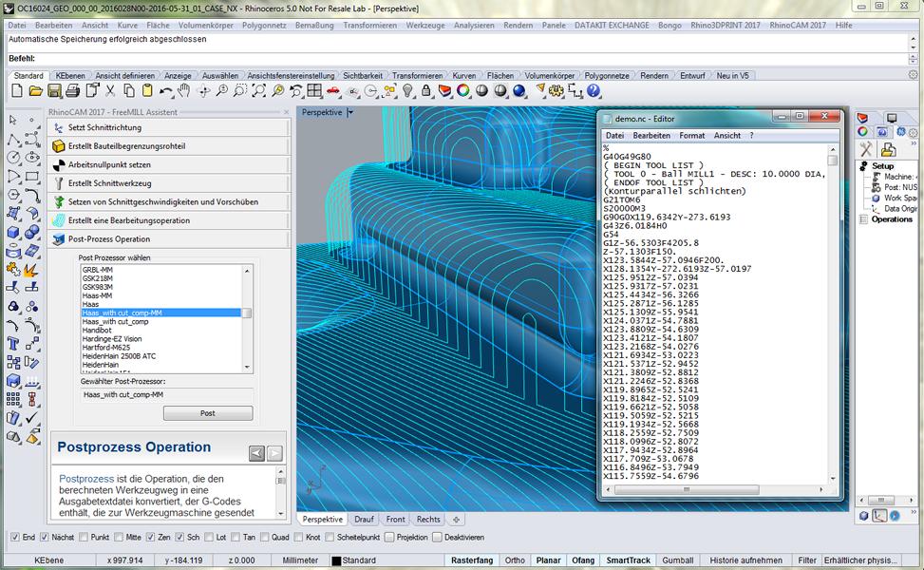This screenshot has width=924, height=570.
Task: Select the Text tool in the left toolbar
Action: (x=13, y=344)
